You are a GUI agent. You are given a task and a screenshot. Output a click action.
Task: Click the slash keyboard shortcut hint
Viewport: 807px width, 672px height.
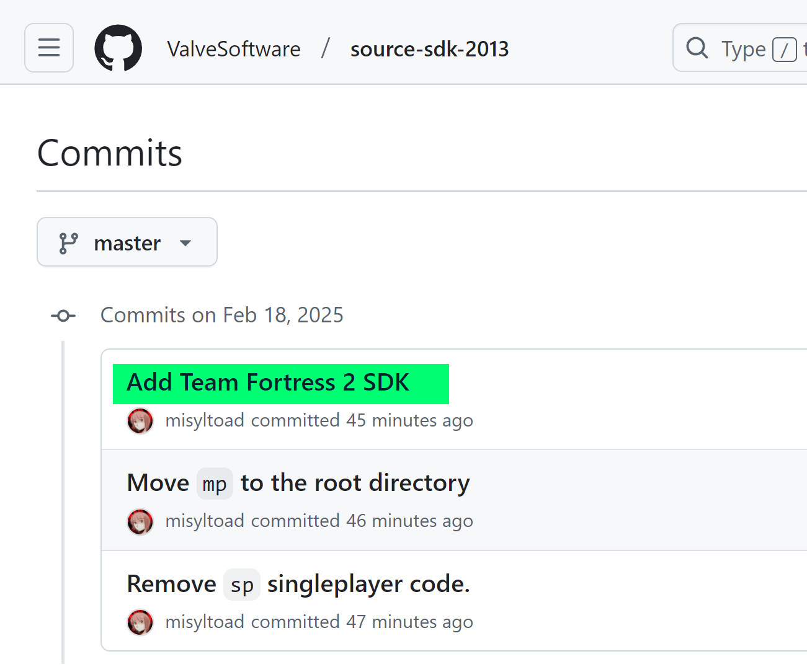pyautogui.click(x=784, y=49)
